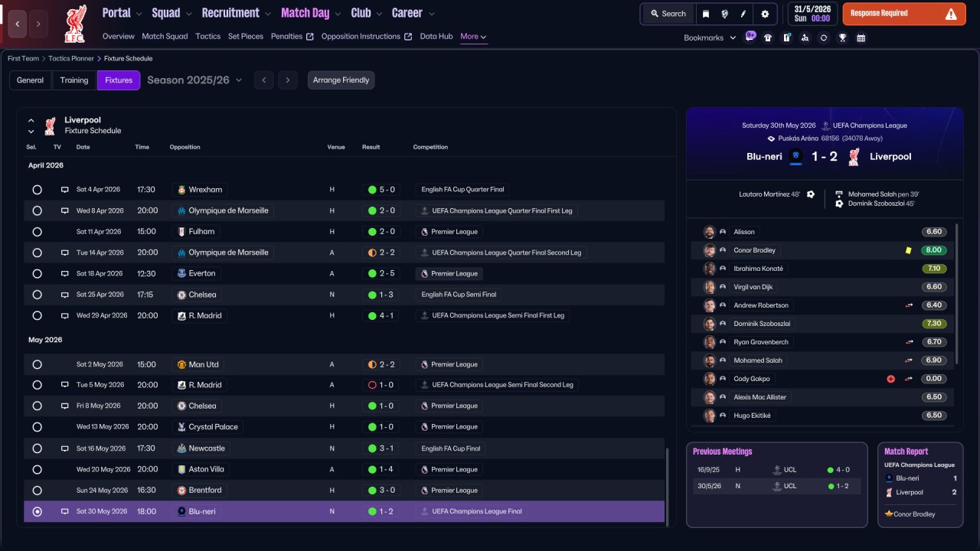Screen dimensions: 980x551
Task: Go to previous season with left arrow
Action: pos(263,80)
